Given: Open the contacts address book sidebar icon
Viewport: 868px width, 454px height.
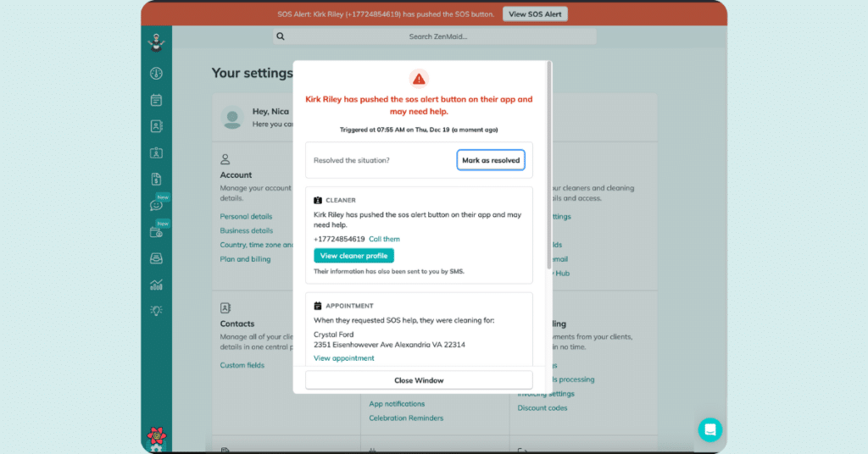Looking at the screenshot, I should point(156,126).
